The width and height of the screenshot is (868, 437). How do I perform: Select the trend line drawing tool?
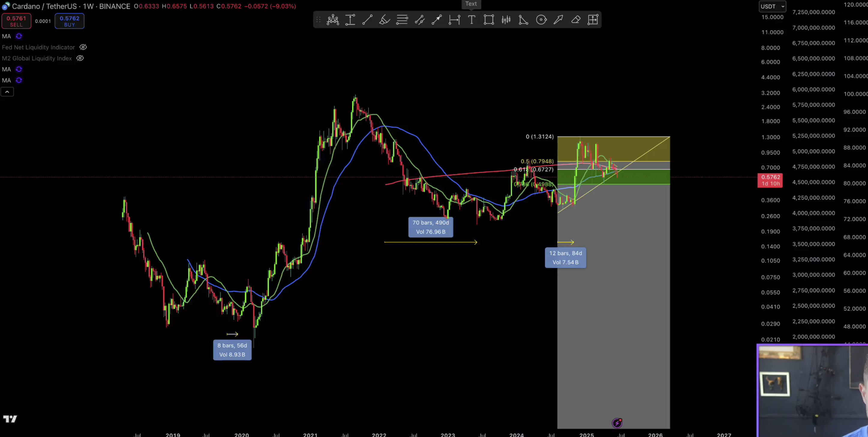click(x=367, y=20)
